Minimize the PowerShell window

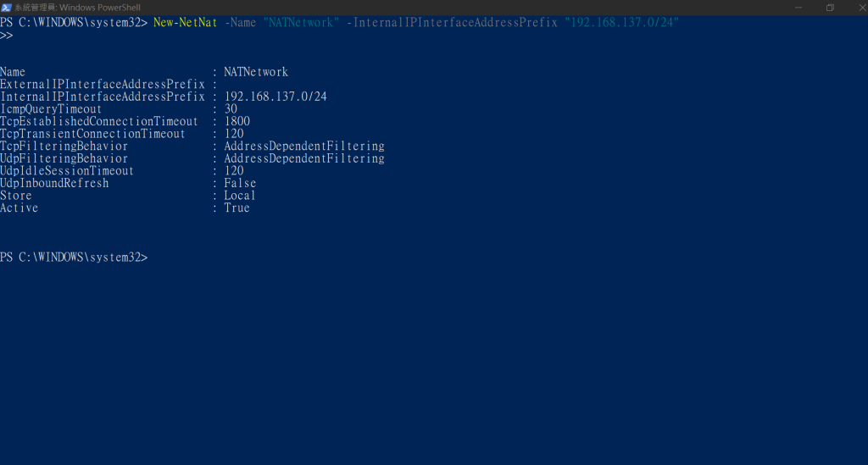[x=798, y=7]
